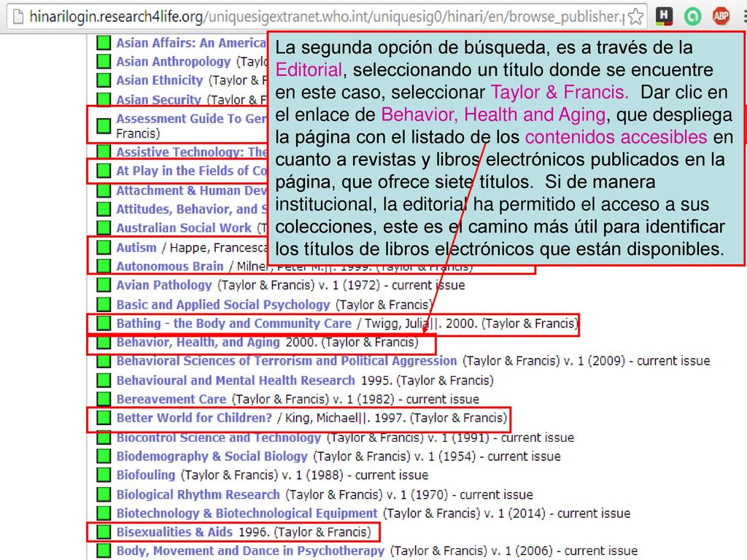
Task: Click the '/ Twigg, Julia||. 2000.' author text
Action: pos(417,323)
